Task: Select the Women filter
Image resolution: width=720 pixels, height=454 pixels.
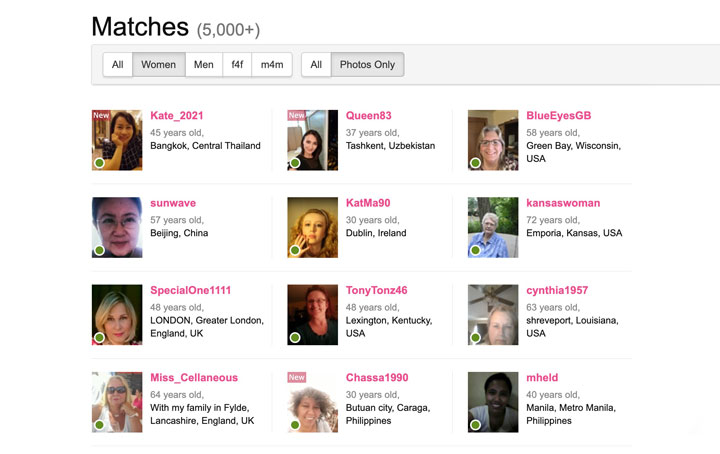Action: pyautogui.click(x=158, y=65)
